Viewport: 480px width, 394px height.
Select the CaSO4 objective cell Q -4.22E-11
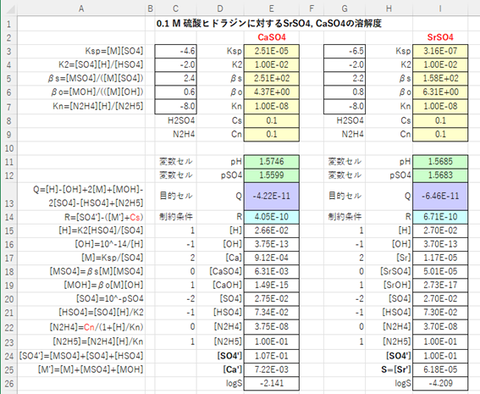[x=271, y=196]
